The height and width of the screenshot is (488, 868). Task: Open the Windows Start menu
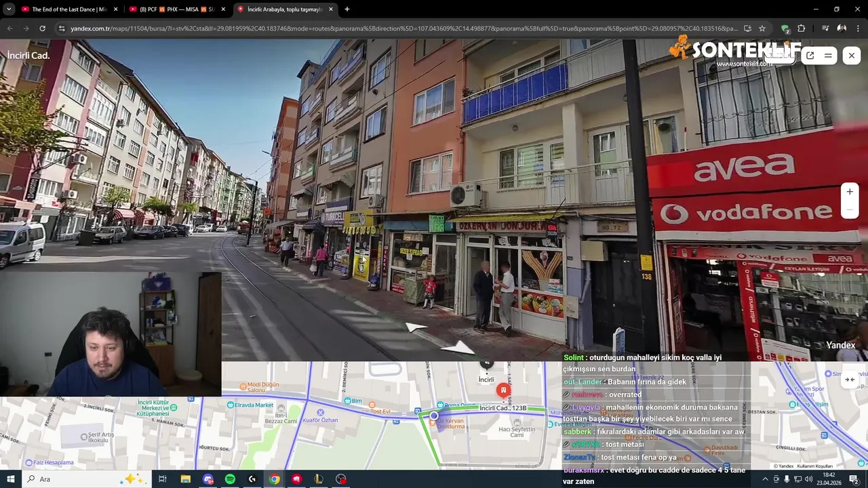pos(11,479)
